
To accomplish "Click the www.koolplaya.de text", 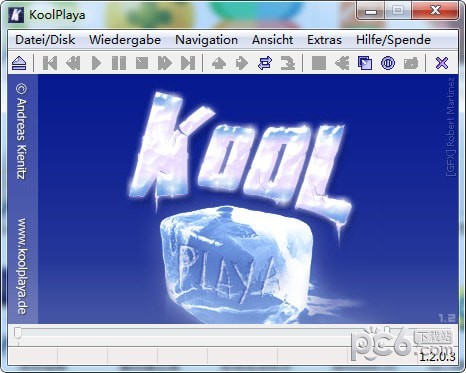I will click(21, 266).
